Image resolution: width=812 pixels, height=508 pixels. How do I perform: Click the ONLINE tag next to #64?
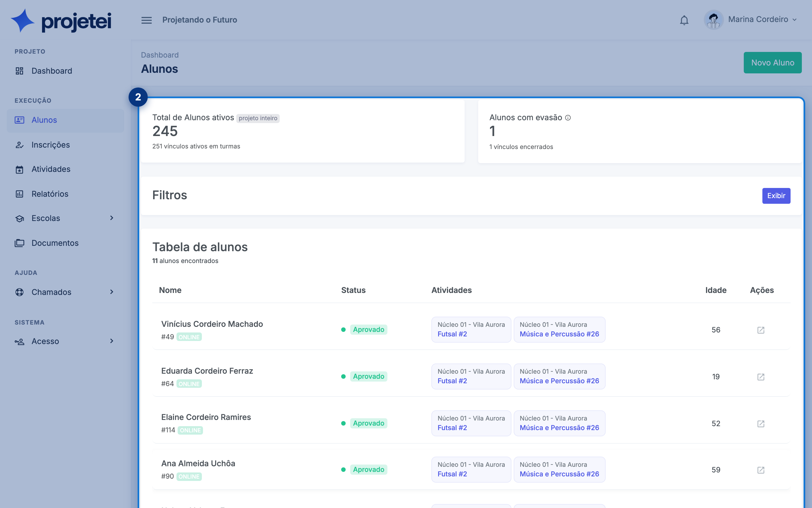(x=189, y=384)
